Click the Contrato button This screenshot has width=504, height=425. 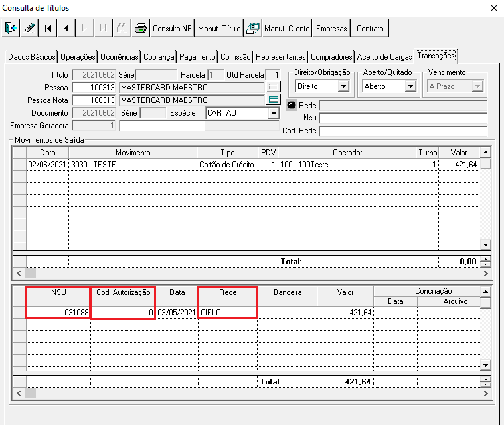click(x=370, y=28)
